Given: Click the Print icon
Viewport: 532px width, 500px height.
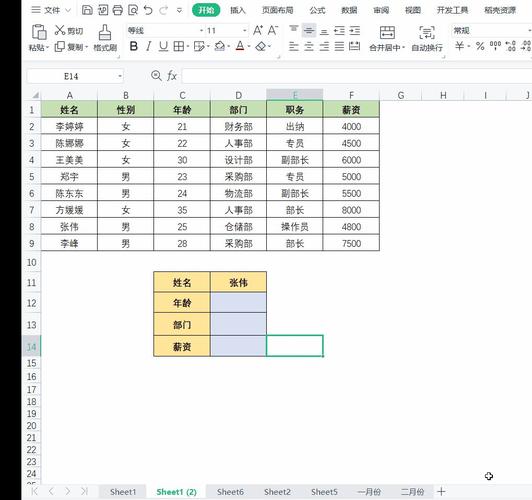Looking at the screenshot, I should coord(117,10).
